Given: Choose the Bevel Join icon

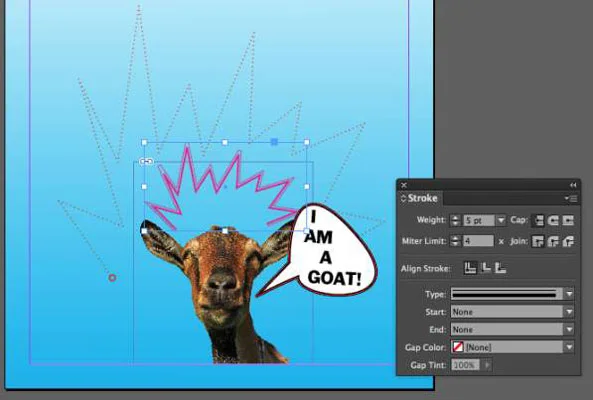Looking at the screenshot, I should [568, 241].
